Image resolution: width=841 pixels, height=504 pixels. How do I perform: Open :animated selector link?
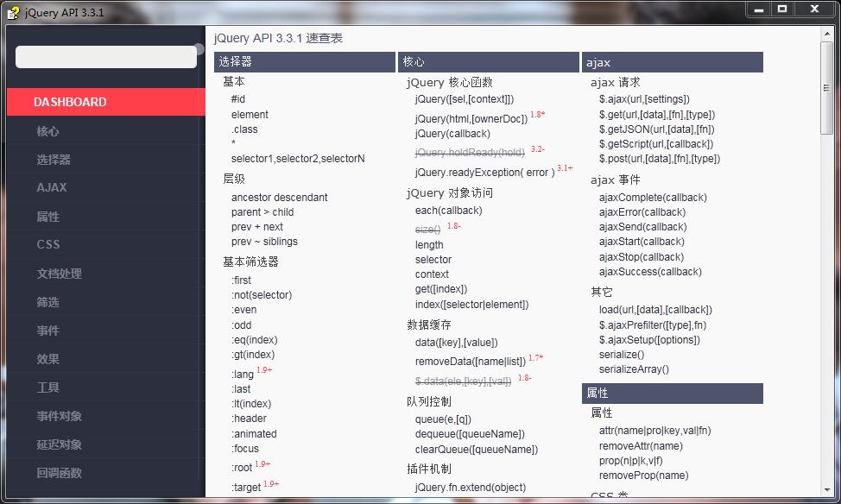(254, 434)
